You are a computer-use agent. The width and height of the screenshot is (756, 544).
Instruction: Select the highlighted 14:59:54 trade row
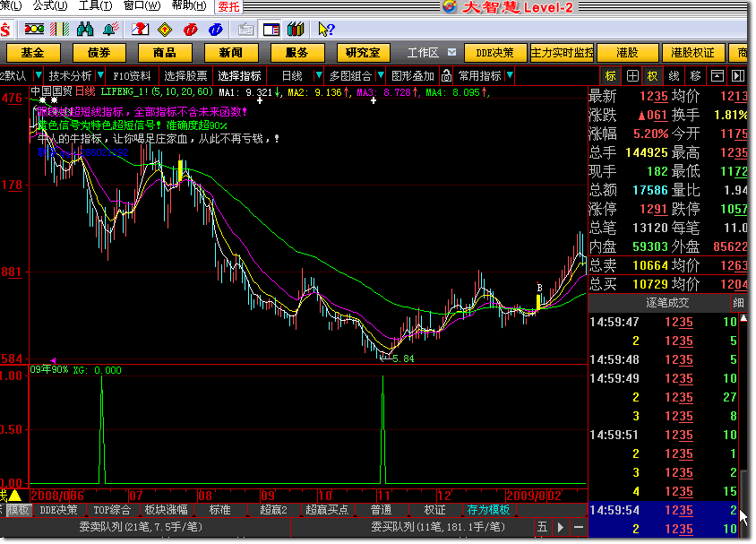pos(664,510)
